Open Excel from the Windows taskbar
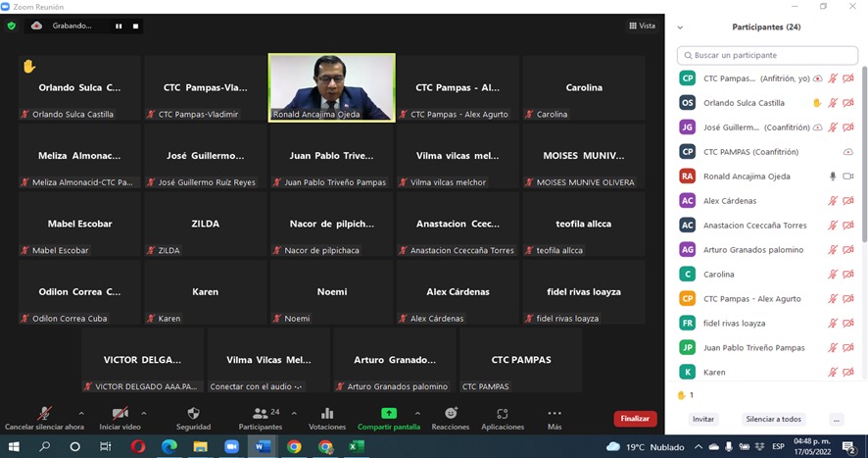The width and height of the screenshot is (868, 458). click(x=357, y=446)
